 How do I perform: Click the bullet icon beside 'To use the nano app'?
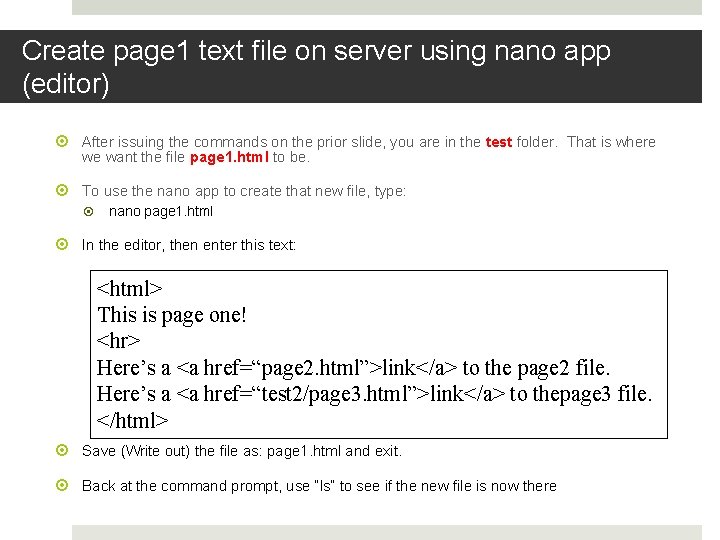[62, 190]
